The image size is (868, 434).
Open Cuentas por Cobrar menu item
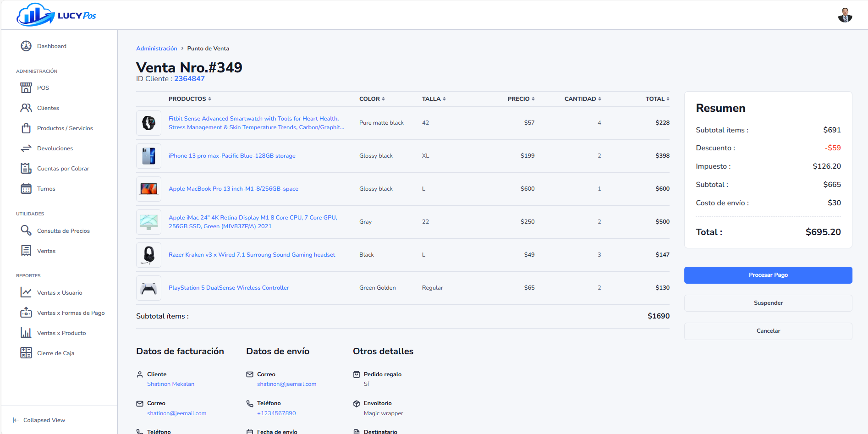coord(63,169)
